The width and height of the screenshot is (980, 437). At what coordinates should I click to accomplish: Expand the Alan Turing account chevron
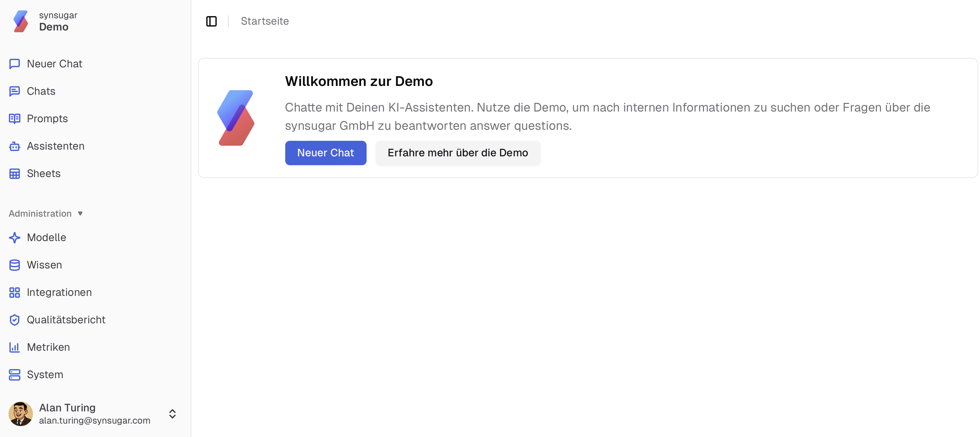(x=172, y=414)
